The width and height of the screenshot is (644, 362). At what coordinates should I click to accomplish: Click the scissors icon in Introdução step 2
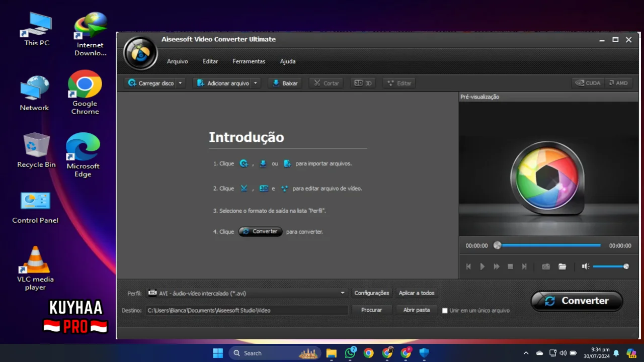(x=244, y=189)
